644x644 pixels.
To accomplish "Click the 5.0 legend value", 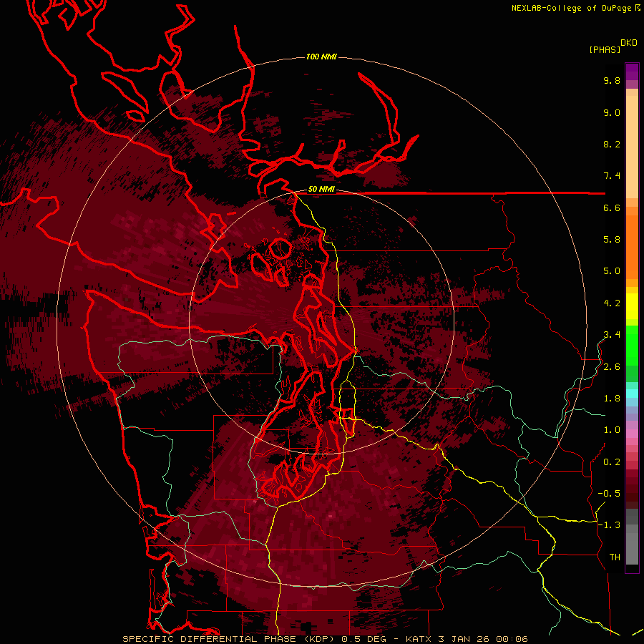I will 612,271.
